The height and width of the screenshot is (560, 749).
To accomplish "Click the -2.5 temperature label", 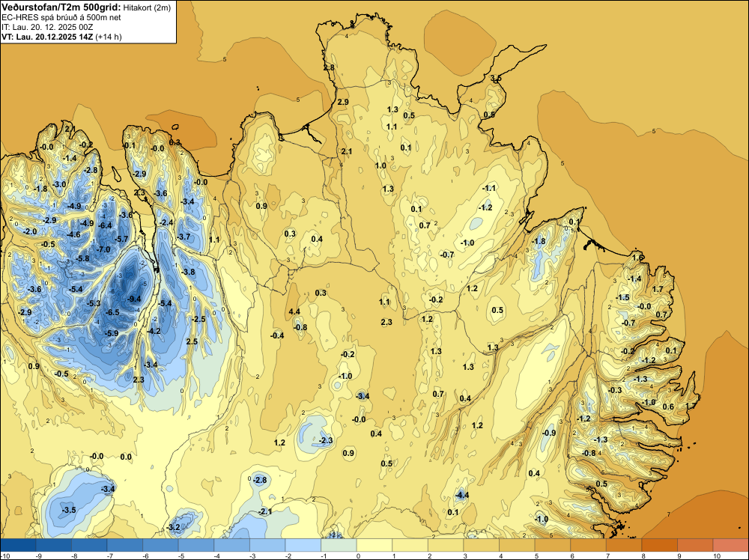I will pyautogui.click(x=198, y=319).
